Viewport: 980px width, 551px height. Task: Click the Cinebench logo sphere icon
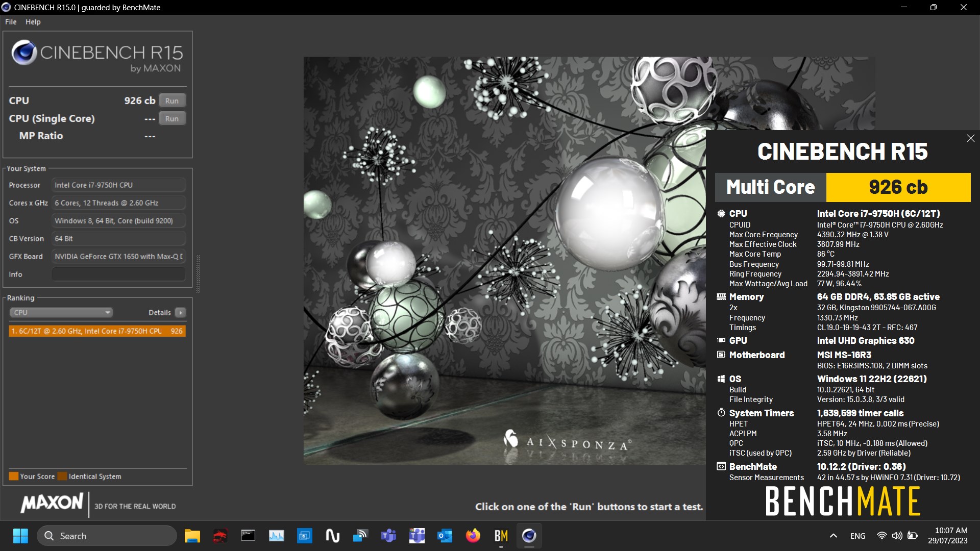(x=23, y=52)
